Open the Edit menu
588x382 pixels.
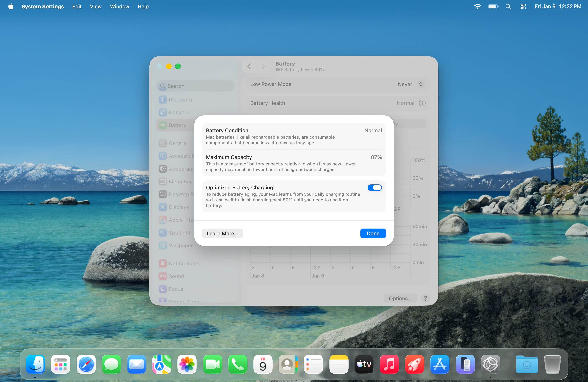pos(77,6)
